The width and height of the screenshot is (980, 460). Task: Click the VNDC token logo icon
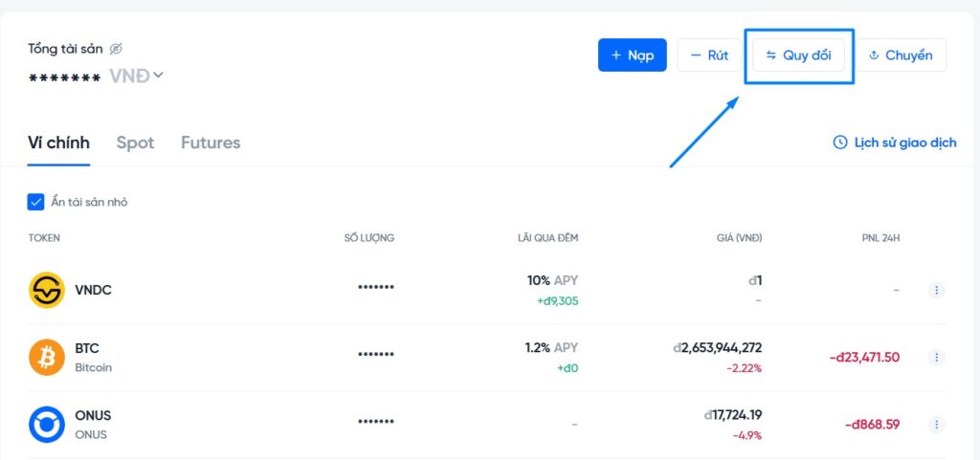(47, 290)
